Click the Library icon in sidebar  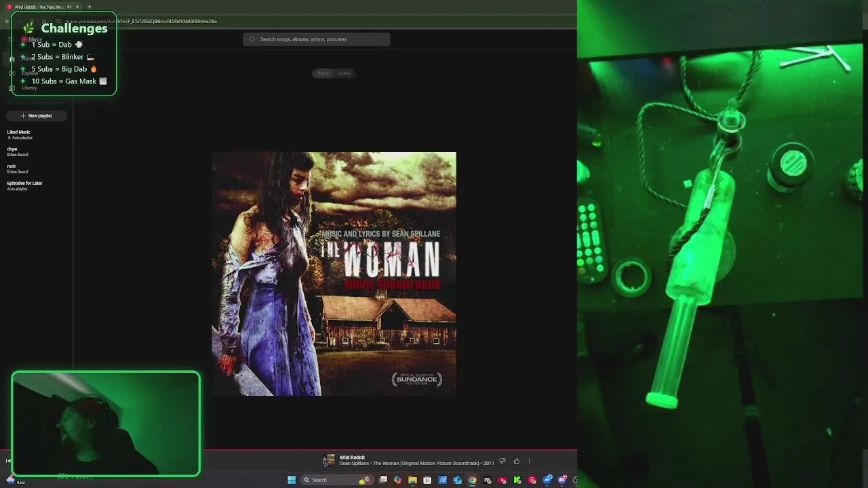click(x=12, y=88)
